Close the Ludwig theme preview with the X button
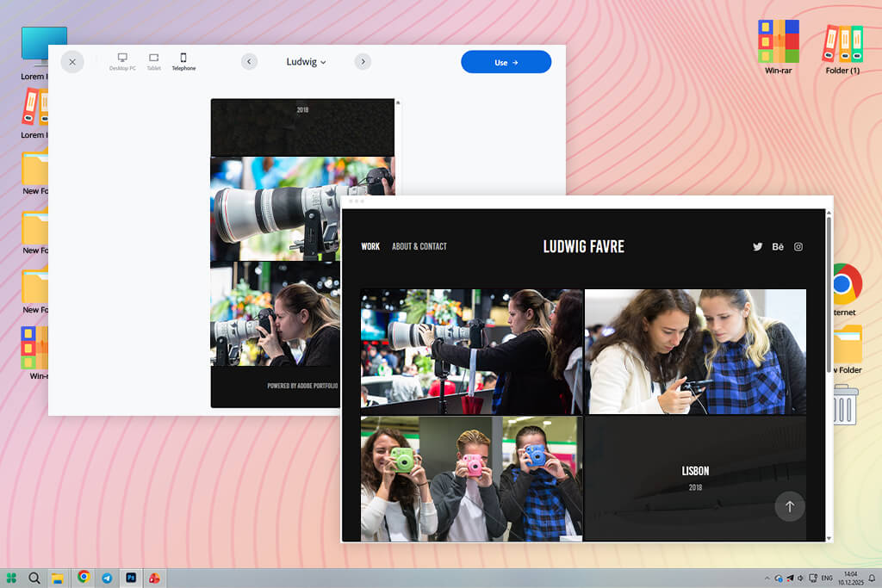882x588 pixels. (72, 62)
